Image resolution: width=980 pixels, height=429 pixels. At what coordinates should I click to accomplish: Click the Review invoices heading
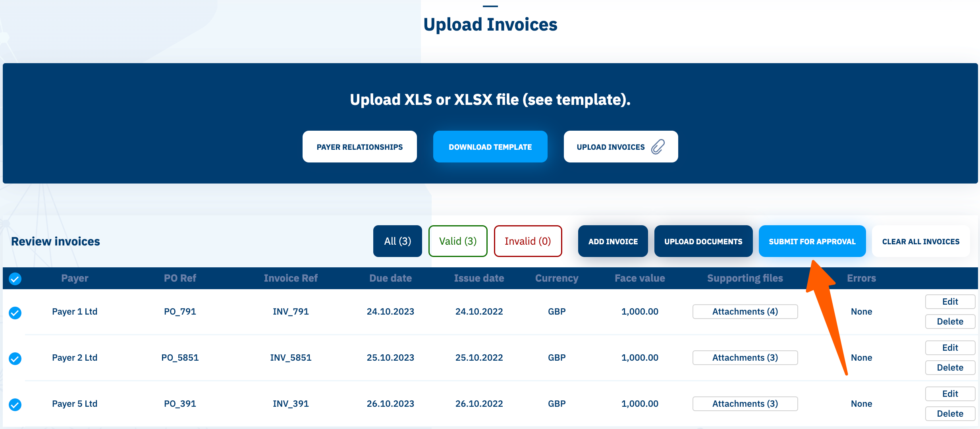point(56,241)
